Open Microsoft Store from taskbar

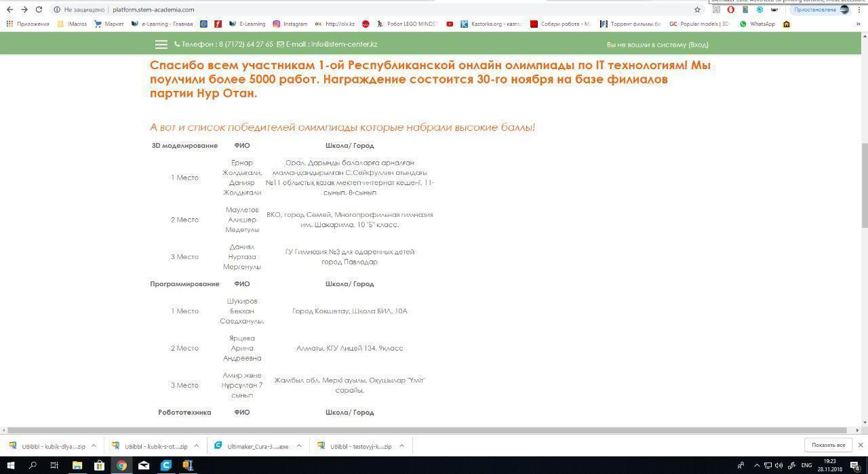click(99, 465)
